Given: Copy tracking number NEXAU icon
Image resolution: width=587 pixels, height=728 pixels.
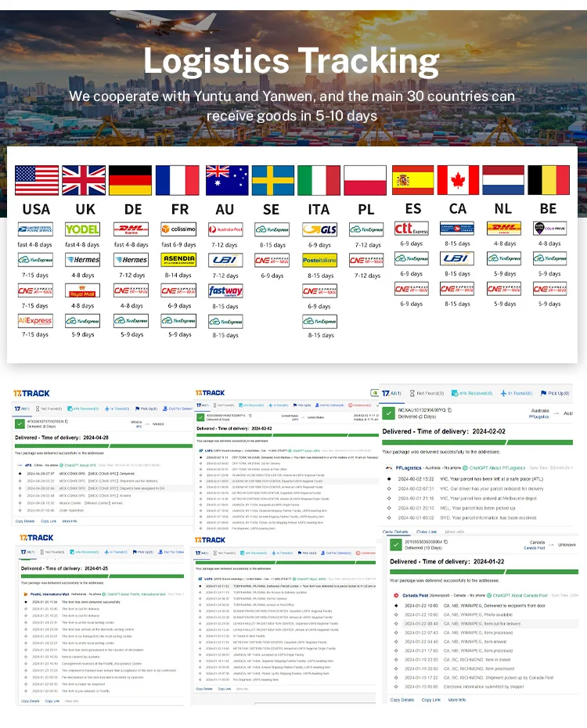Looking at the screenshot, I should [450, 410].
